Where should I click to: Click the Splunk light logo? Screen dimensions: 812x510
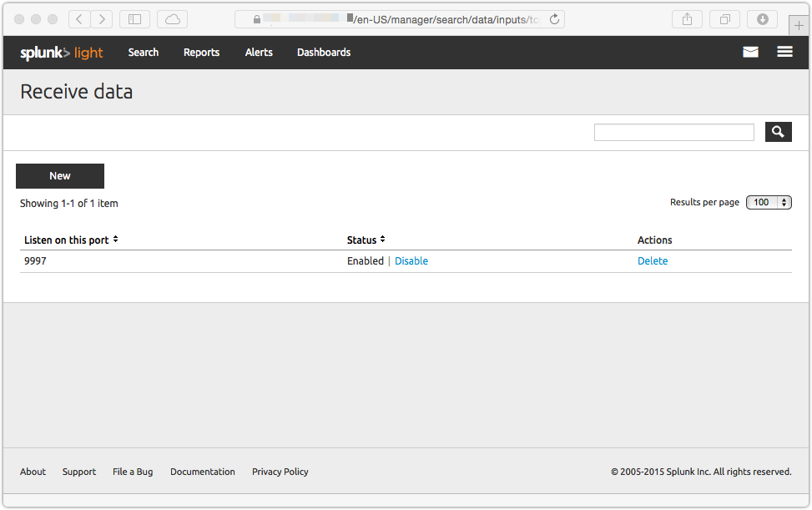62,53
